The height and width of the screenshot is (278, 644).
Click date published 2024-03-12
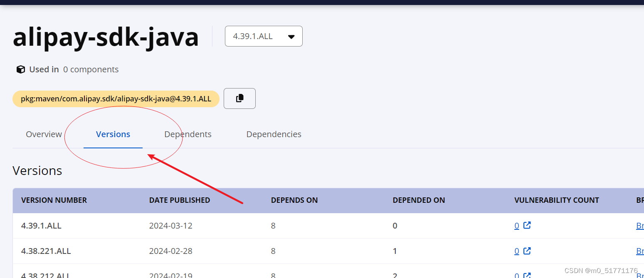pos(171,226)
